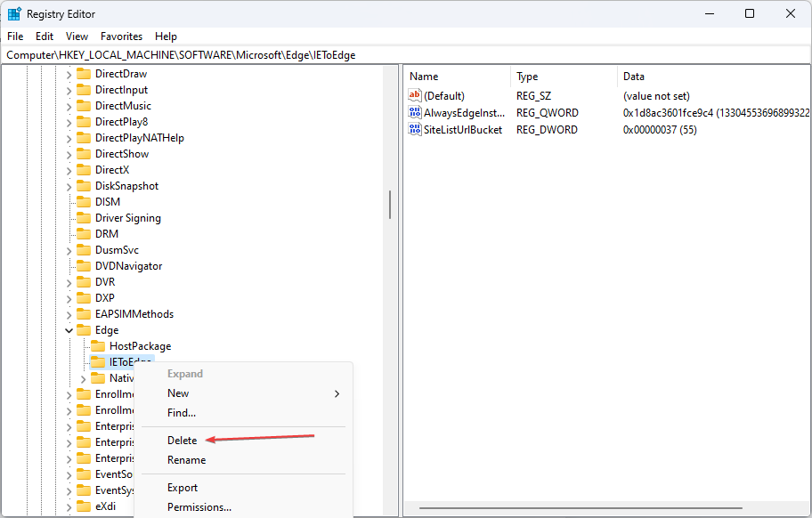Expand the DXP tree node
This screenshot has width=812, height=518.
tap(69, 299)
